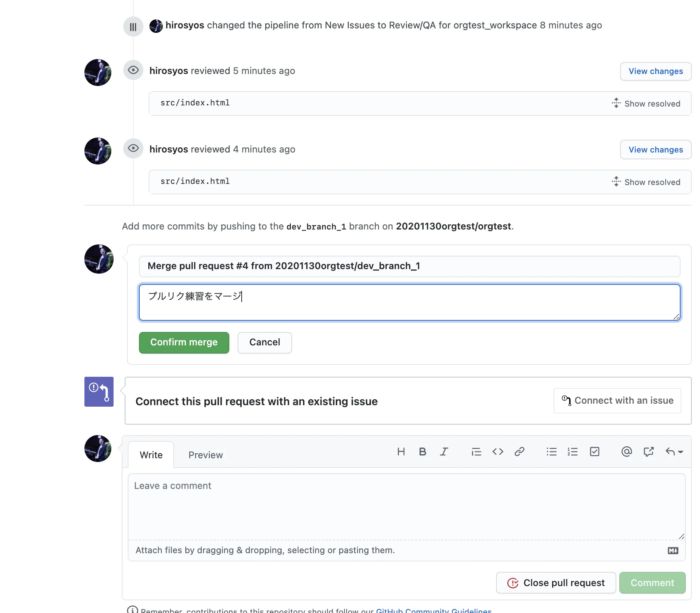Mention a user with the @ icon
The height and width of the screenshot is (613, 700).
point(627,452)
